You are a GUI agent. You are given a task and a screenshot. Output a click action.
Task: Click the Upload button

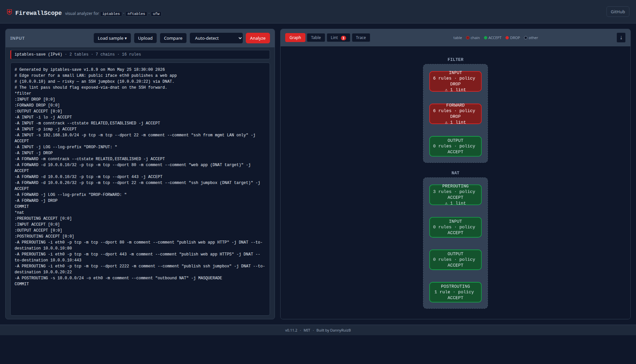click(x=145, y=38)
